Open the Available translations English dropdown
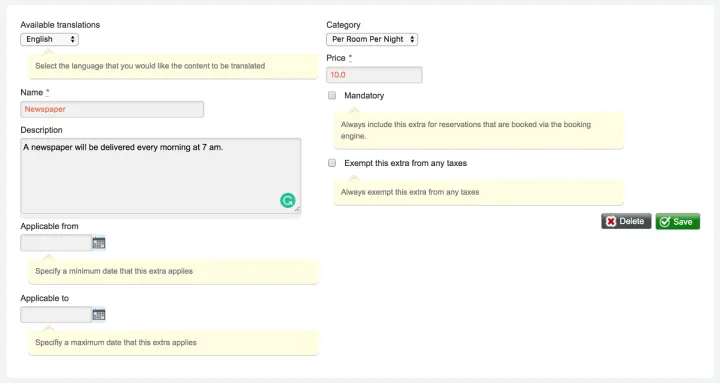The height and width of the screenshot is (383, 720). point(50,39)
